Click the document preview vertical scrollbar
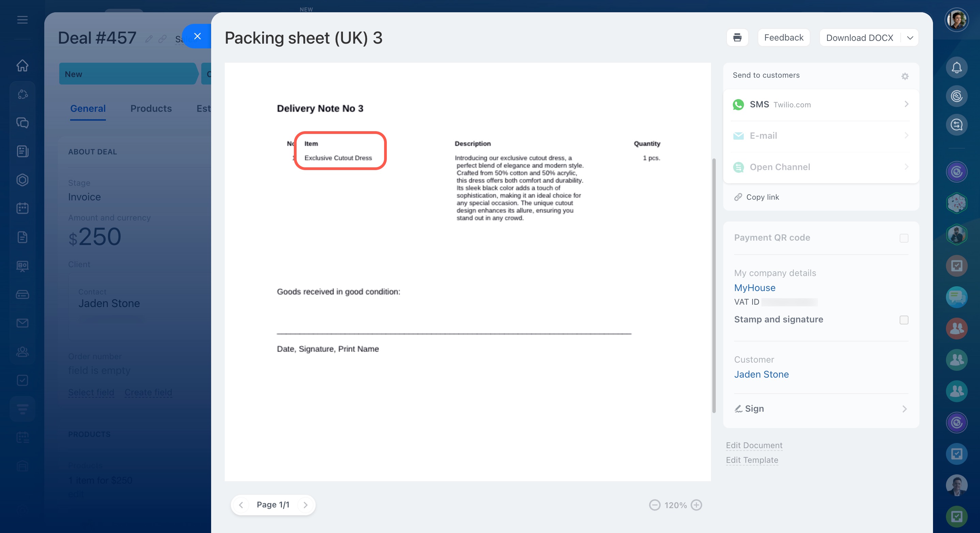 pos(714,286)
